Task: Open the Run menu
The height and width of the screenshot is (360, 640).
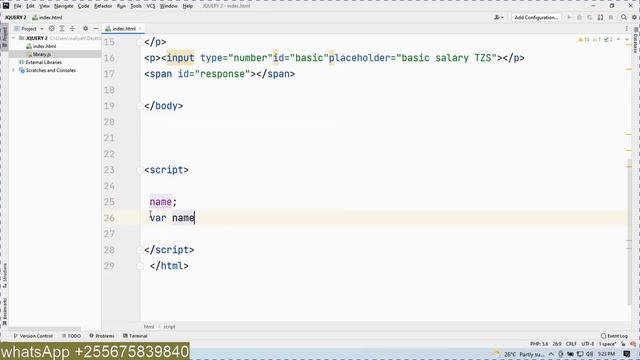Action: 121,6
